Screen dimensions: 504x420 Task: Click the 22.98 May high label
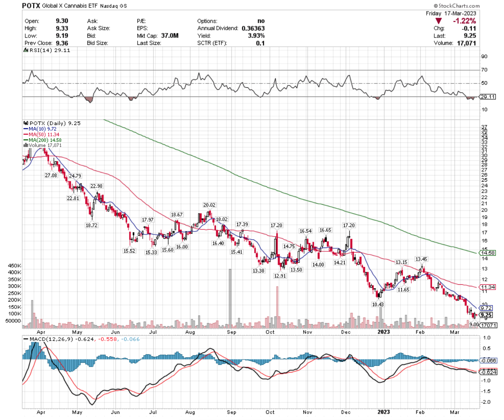[x=97, y=186]
